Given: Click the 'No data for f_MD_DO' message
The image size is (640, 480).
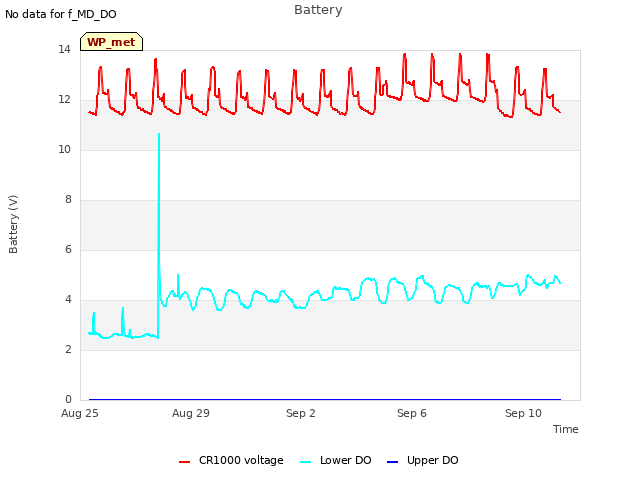Looking at the screenshot, I should (61, 14).
